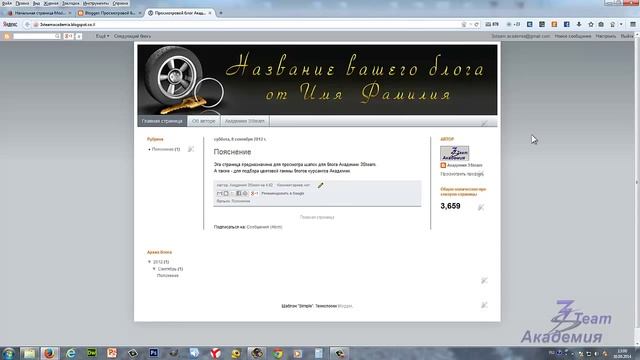Open 'Академия 3Steam' author profile link

click(464, 165)
